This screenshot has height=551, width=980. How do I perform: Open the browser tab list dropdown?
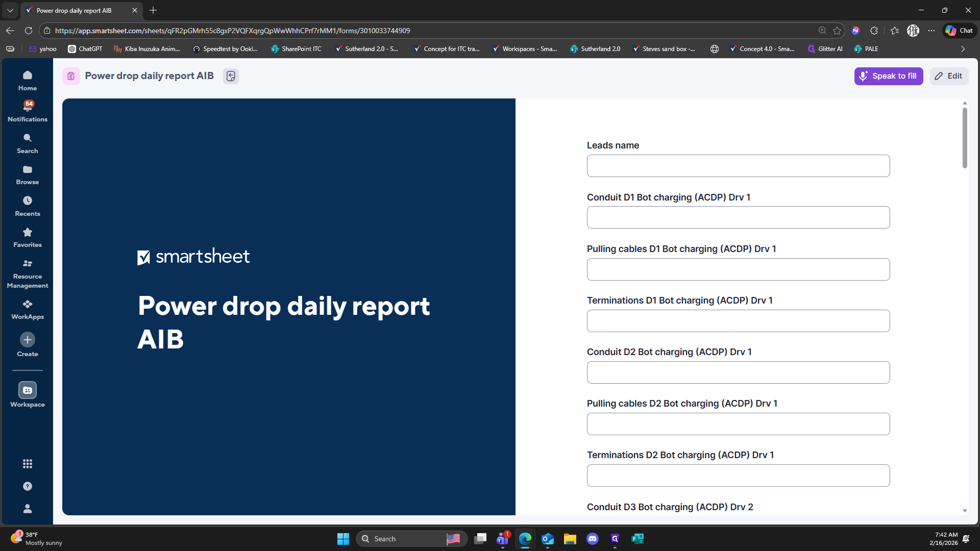[10, 10]
